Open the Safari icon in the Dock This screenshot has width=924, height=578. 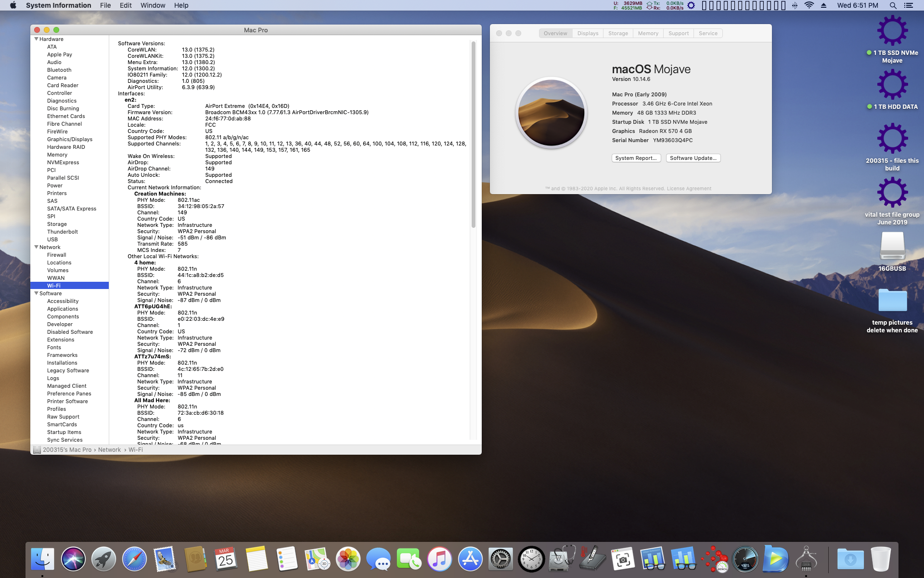click(134, 559)
